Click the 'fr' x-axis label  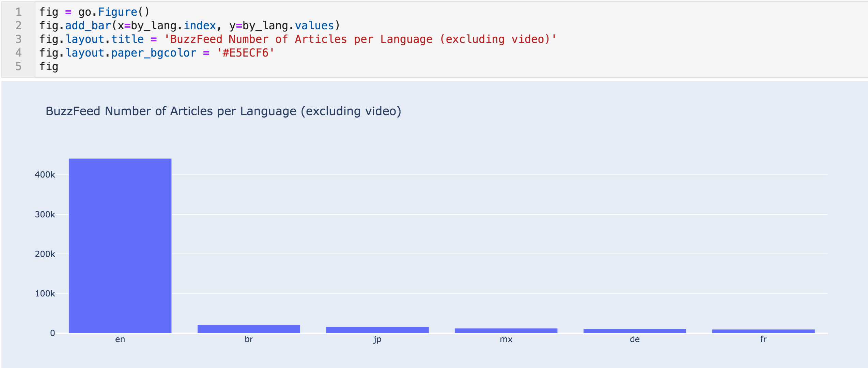763,339
